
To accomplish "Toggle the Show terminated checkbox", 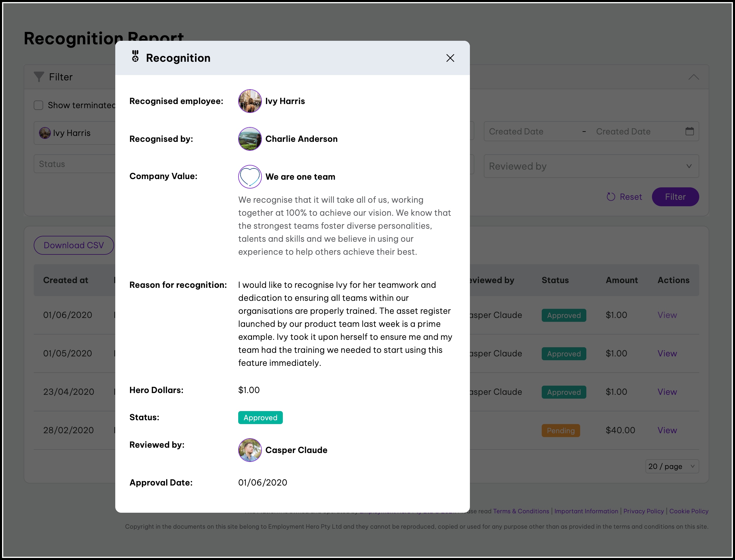I will [39, 105].
